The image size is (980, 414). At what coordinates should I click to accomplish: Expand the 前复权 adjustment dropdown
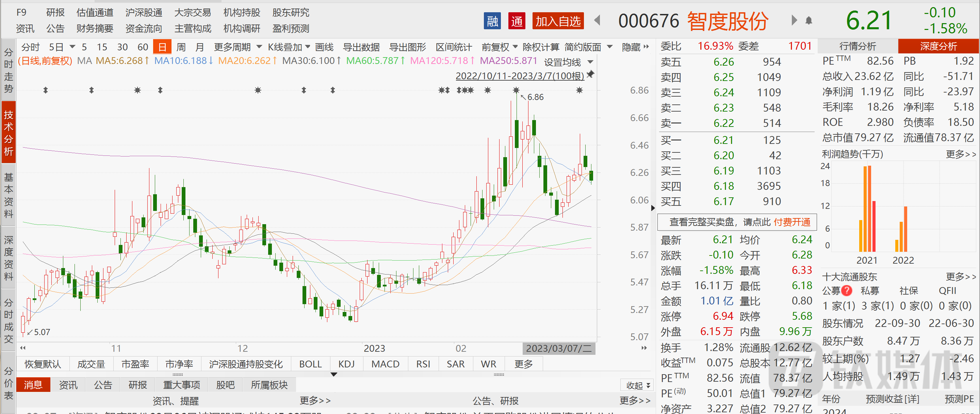pos(500,47)
